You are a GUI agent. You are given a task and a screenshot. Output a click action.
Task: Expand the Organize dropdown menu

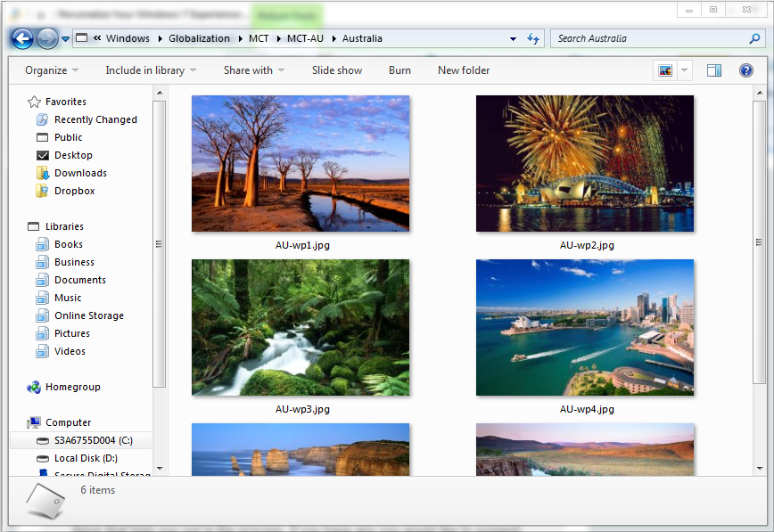(52, 70)
